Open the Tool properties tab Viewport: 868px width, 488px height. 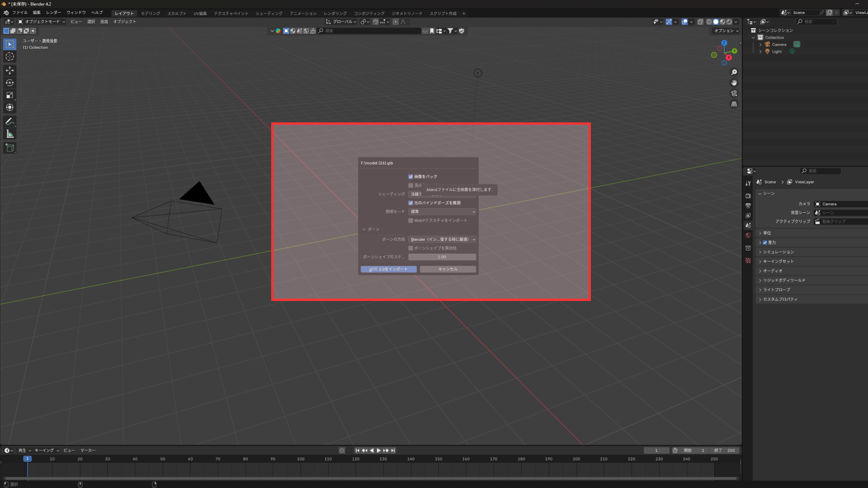(748, 183)
